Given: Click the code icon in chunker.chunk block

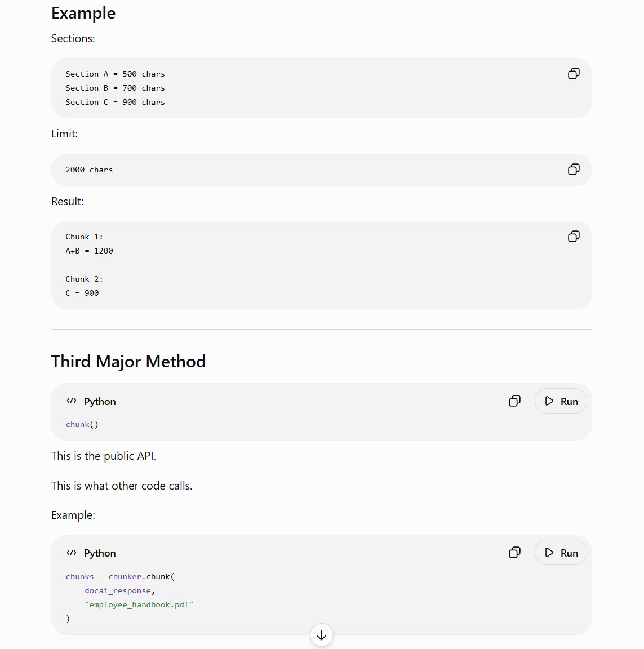Looking at the screenshot, I should click(72, 553).
